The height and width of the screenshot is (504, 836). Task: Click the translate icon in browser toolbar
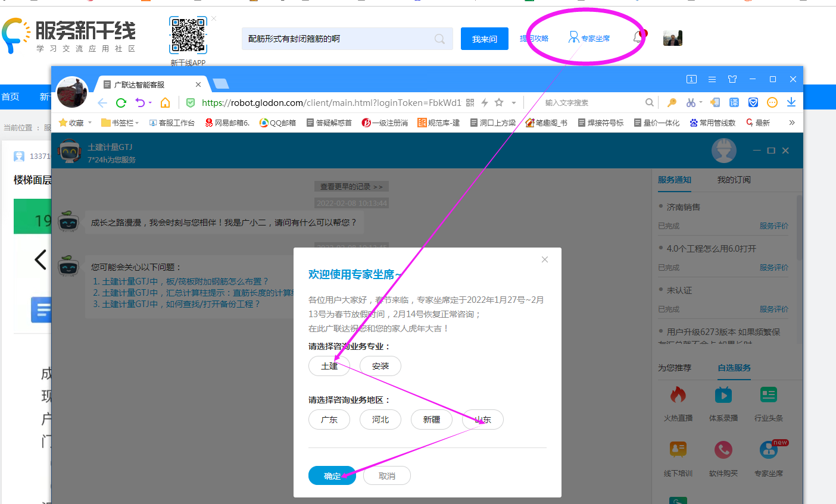[734, 102]
